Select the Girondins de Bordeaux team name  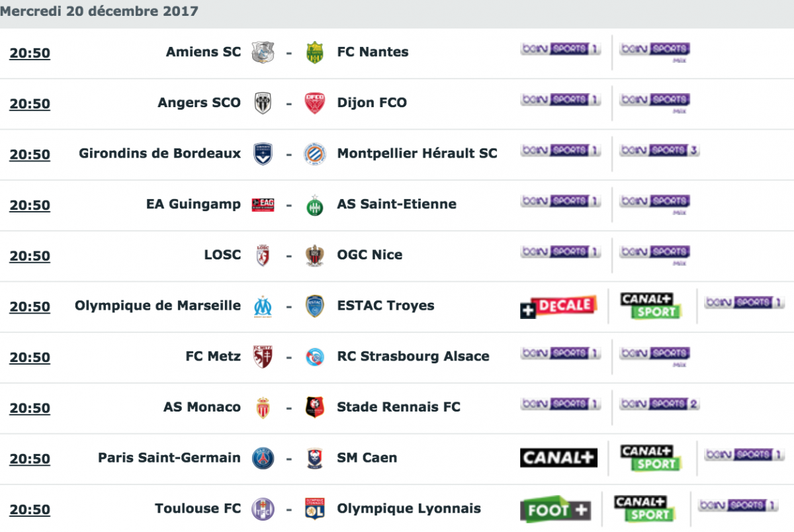159,154
